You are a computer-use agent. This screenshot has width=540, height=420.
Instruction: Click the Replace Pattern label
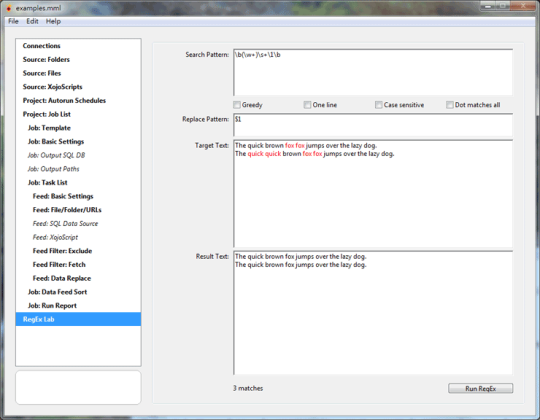tap(206, 119)
